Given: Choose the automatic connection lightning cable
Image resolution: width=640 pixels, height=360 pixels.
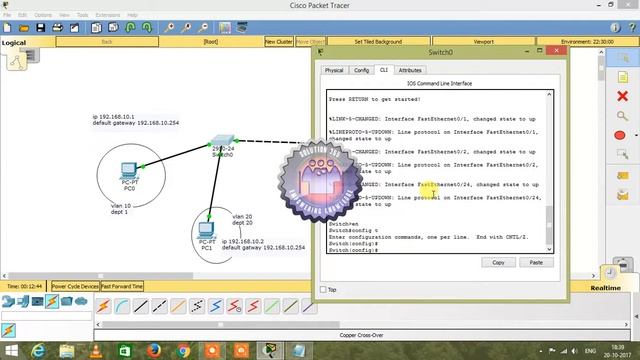Looking at the screenshot, I should pyautogui.click(x=104, y=306).
